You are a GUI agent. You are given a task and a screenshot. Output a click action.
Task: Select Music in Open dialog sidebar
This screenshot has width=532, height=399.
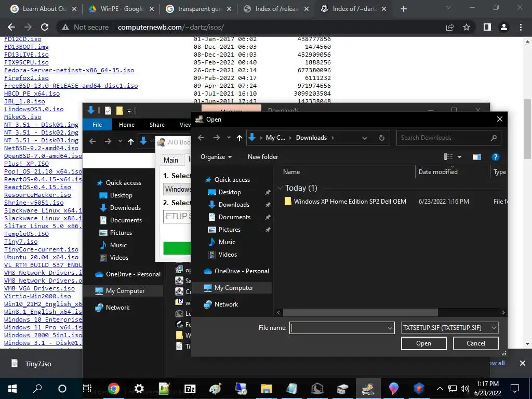click(227, 242)
